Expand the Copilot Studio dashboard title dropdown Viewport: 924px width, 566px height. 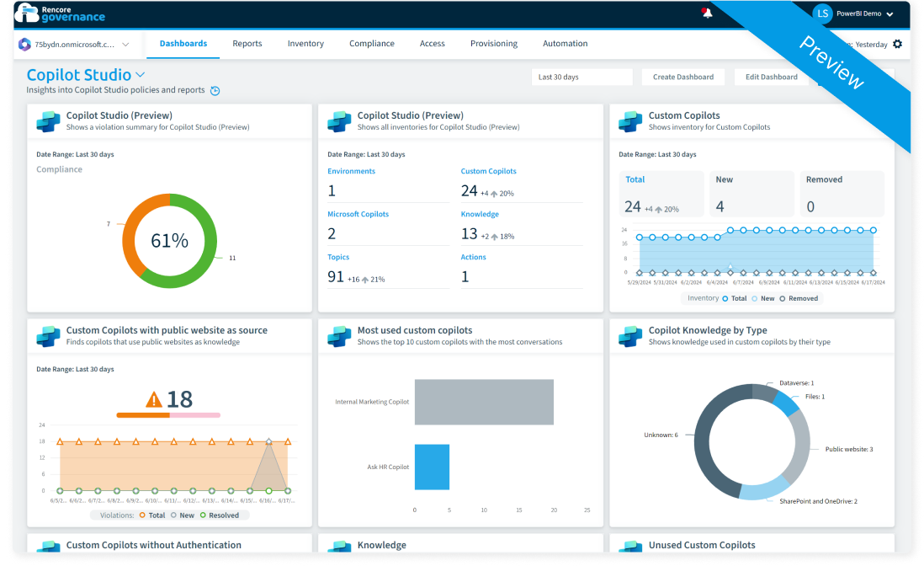pyautogui.click(x=141, y=75)
